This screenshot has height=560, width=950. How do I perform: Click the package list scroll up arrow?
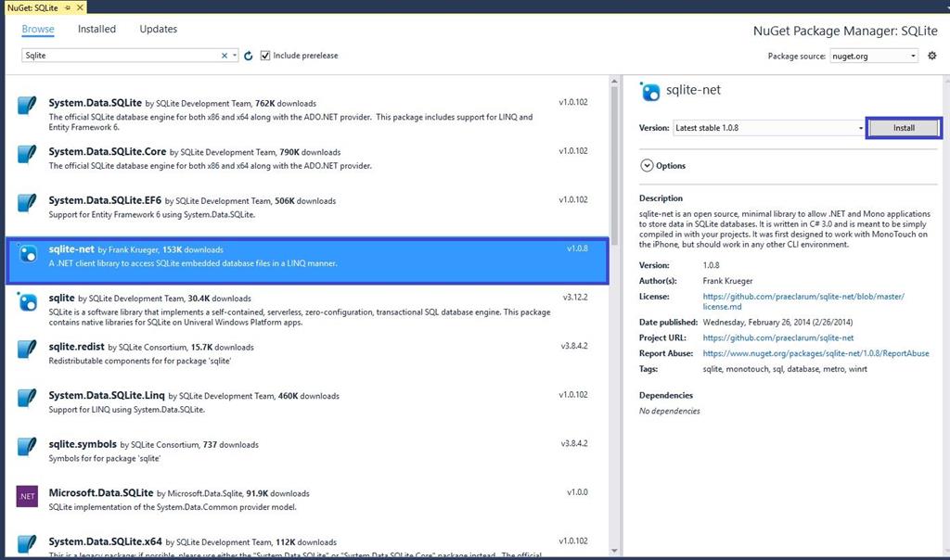614,81
